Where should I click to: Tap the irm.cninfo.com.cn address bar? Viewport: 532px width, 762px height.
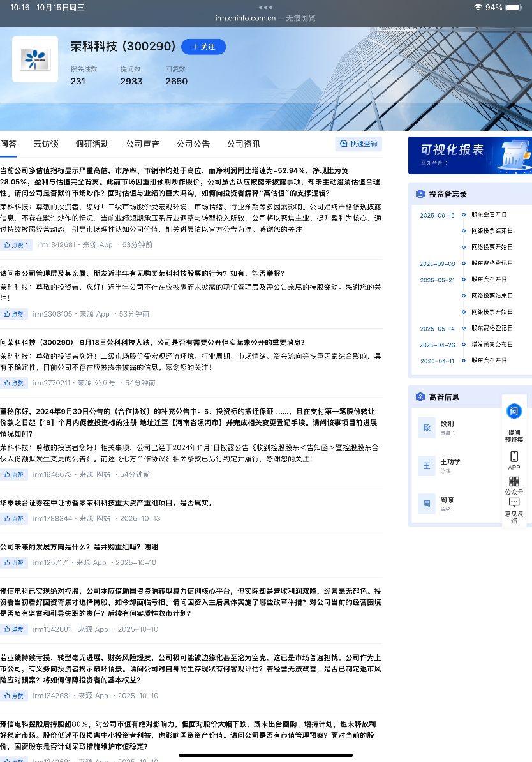coord(266,18)
